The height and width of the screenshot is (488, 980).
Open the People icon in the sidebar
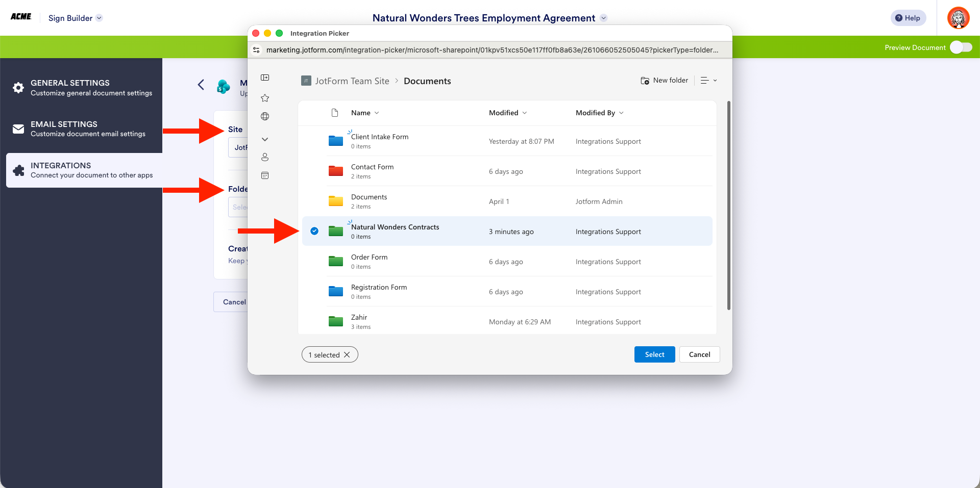[x=265, y=157]
